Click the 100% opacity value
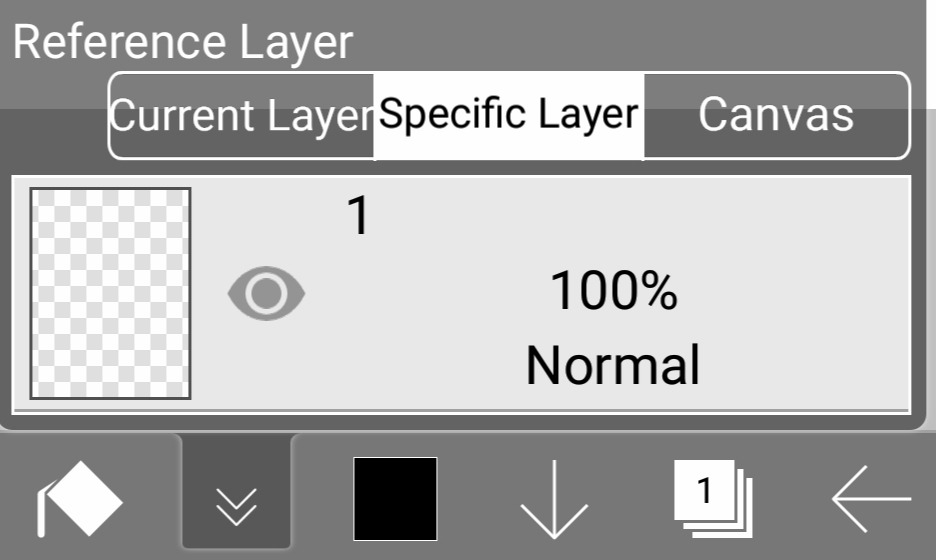Image resolution: width=936 pixels, height=560 pixels. tap(613, 292)
